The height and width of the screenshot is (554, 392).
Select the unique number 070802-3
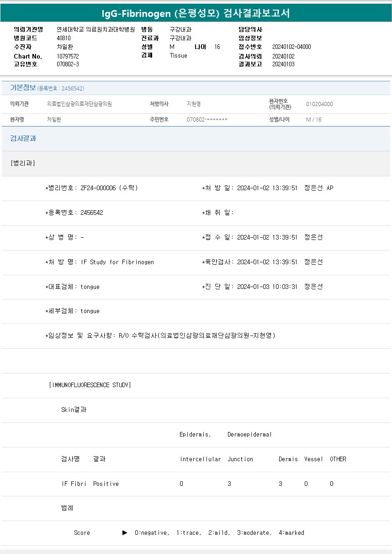coord(68,64)
